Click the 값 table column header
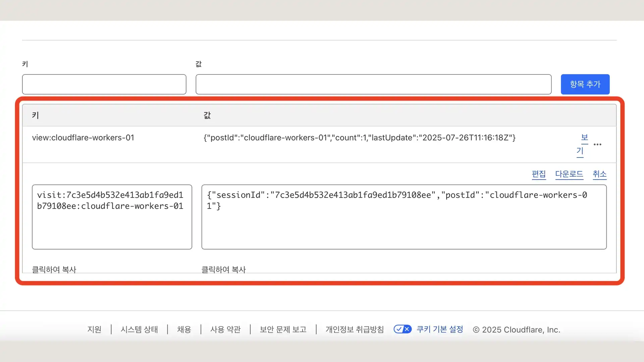 (x=207, y=115)
